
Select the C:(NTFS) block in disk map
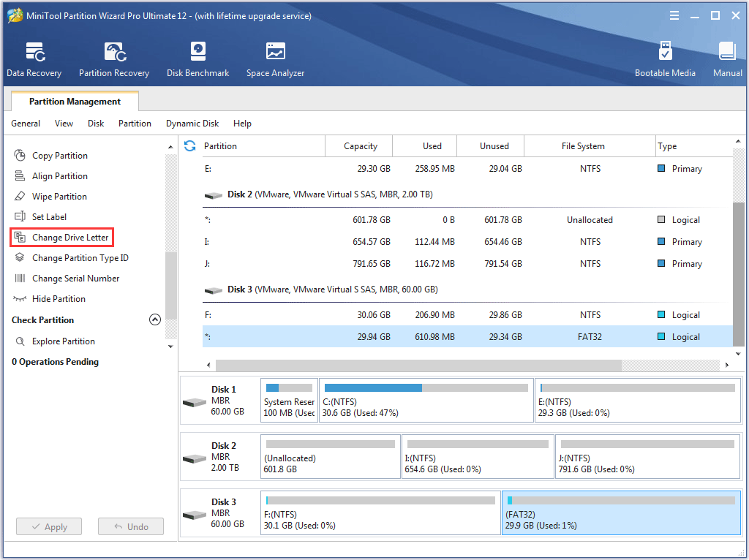[426, 401]
